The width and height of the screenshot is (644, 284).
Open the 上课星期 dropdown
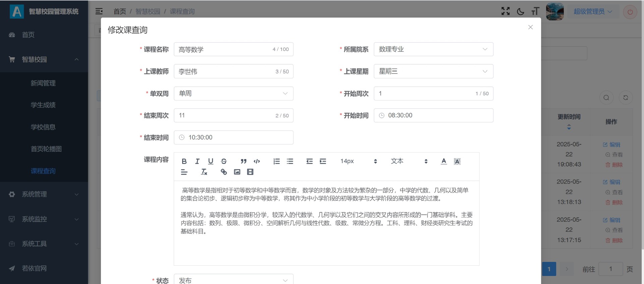[x=433, y=71]
